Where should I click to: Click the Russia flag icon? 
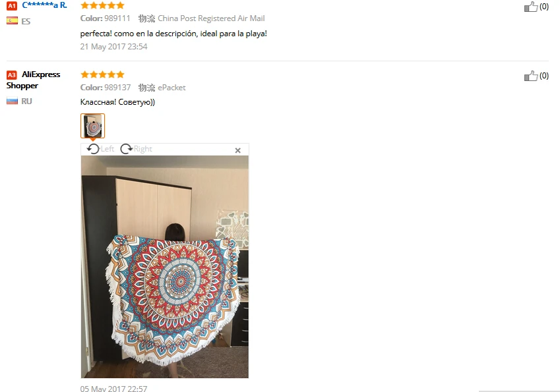pyautogui.click(x=12, y=101)
